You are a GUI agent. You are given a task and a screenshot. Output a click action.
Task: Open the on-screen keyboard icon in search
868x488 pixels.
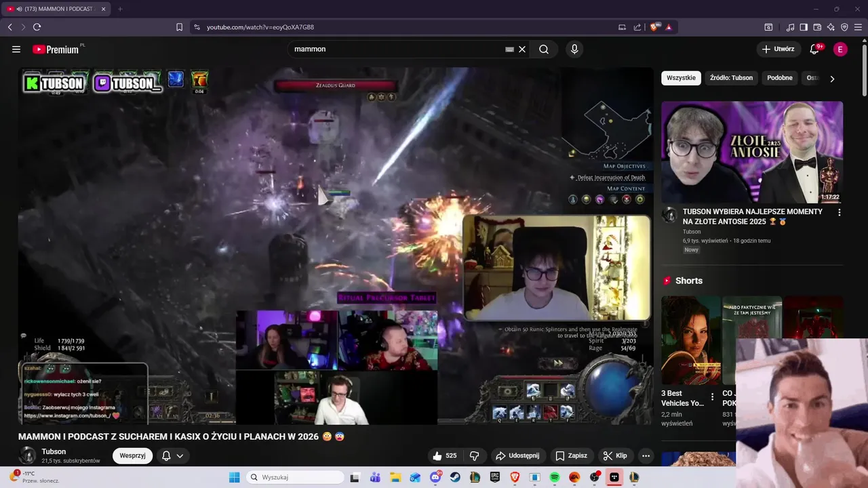point(509,49)
